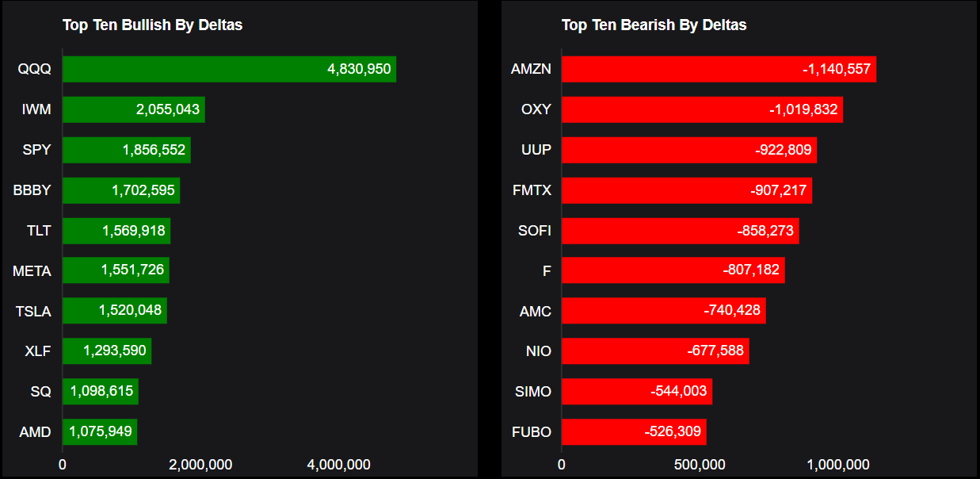Click the SQ green bar
Screen dimensions: 980x479
101,392
